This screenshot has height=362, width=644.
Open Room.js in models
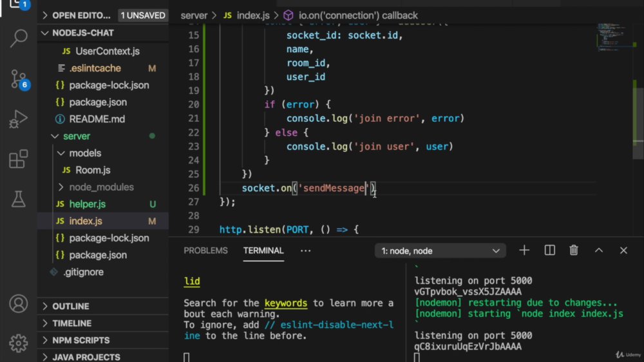92,170
